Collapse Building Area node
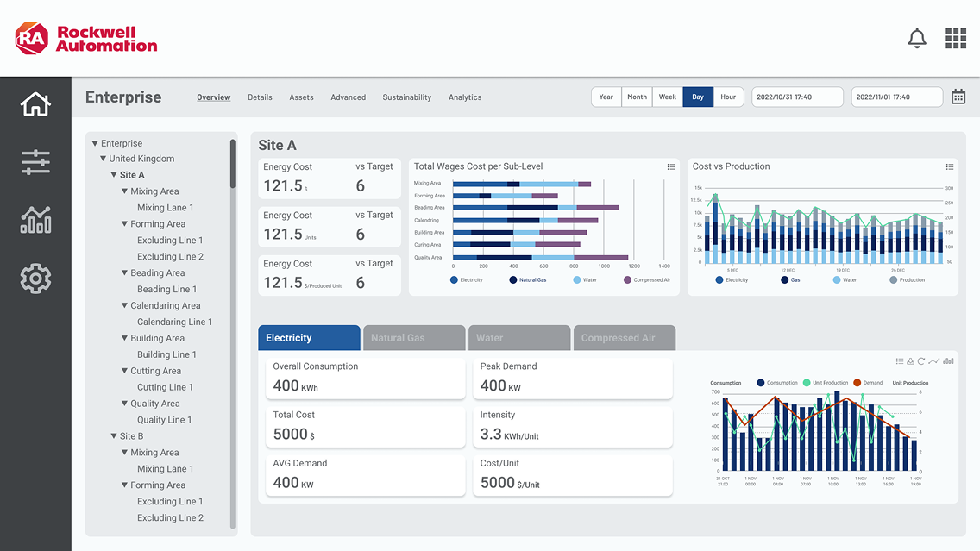 tap(124, 338)
